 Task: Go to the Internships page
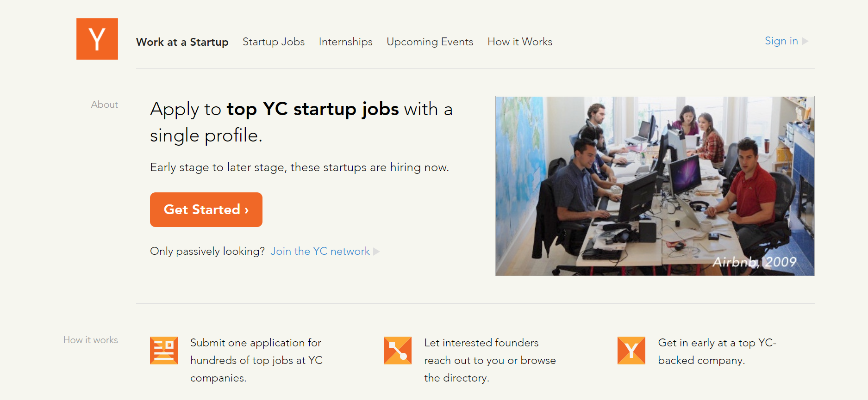click(345, 42)
